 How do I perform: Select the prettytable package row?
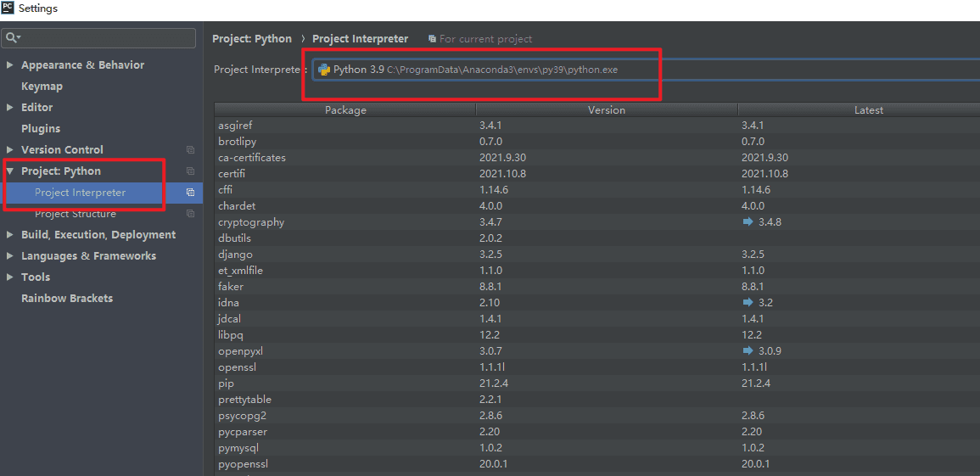tap(596, 399)
